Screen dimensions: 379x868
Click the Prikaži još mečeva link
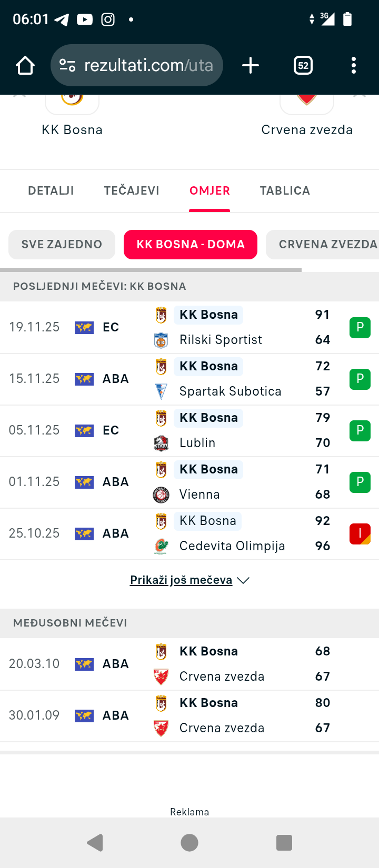click(181, 580)
